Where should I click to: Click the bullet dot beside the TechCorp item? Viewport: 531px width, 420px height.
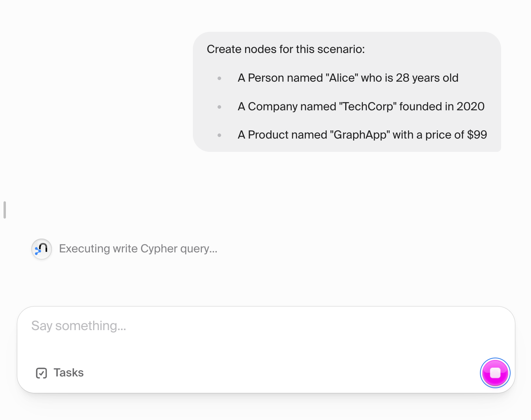[219, 106]
